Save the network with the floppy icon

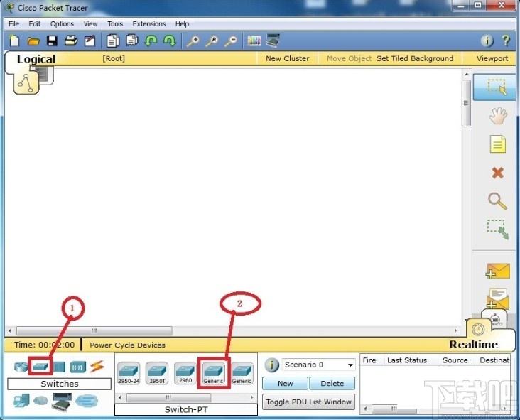tap(52, 41)
